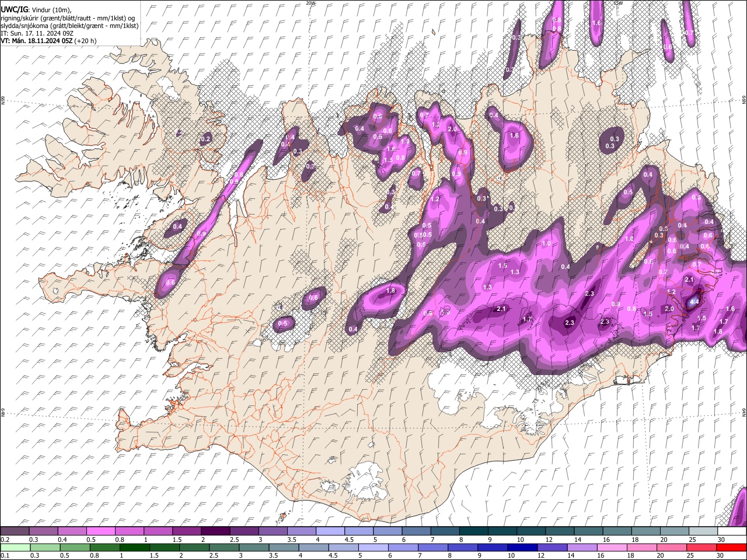Pick the grey-teal 3–3.5 rain scale swatch
This screenshot has height=560, width=747.
(254, 547)
